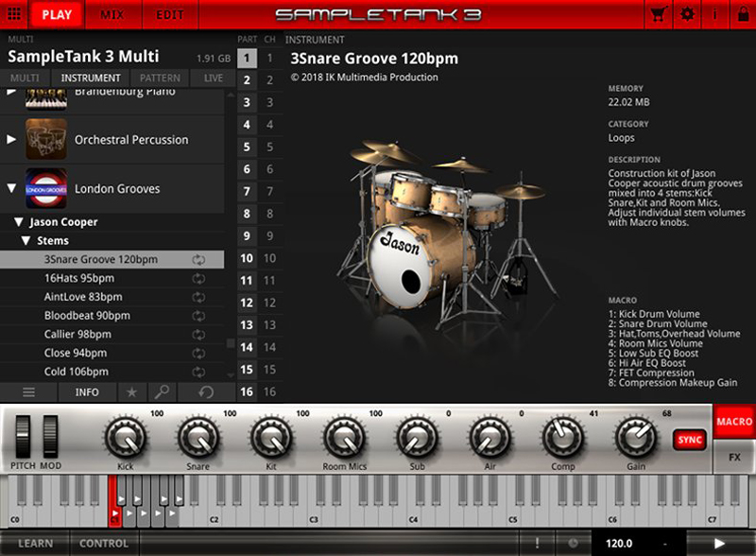The image size is (756, 556).
Task: Open the shopping cart store
Action: tap(659, 14)
